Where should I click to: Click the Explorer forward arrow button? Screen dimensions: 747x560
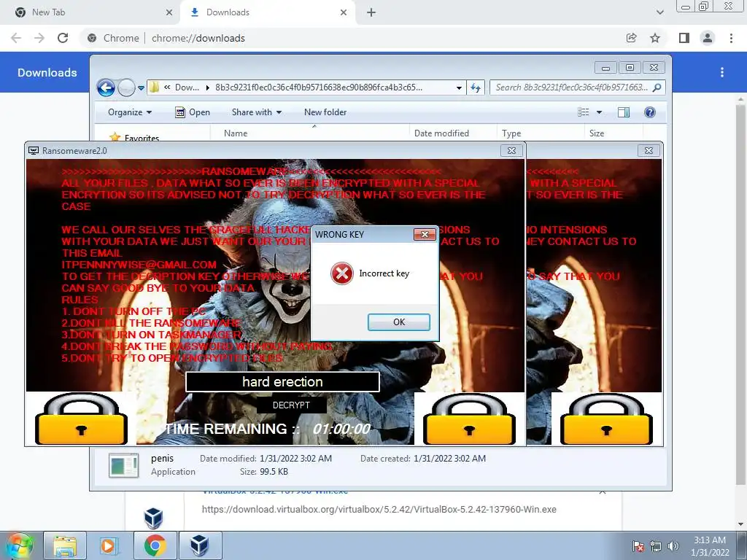126,87
